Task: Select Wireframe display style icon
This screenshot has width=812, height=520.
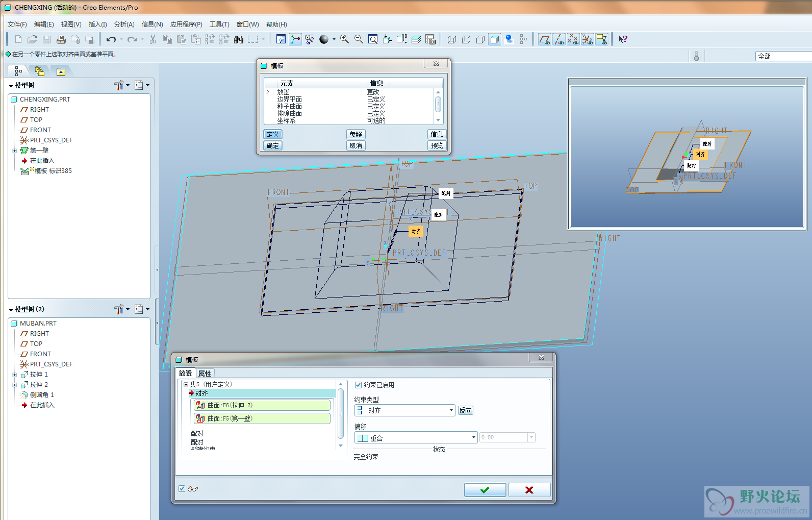Action: (x=452, y=39)
